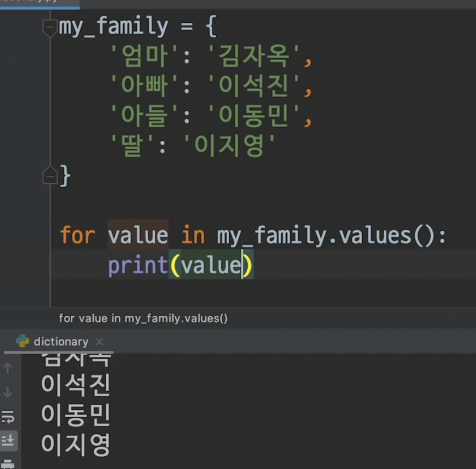Click the console output line '이석진'
This screenshot has width=476, height=469.
click(76, 385)
